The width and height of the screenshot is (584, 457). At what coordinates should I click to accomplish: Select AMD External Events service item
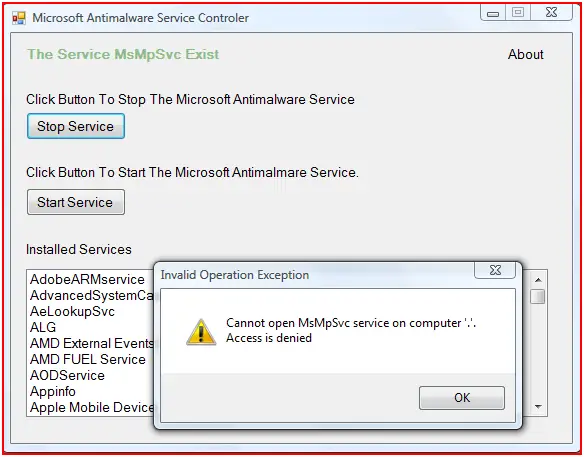click(92, 343)
